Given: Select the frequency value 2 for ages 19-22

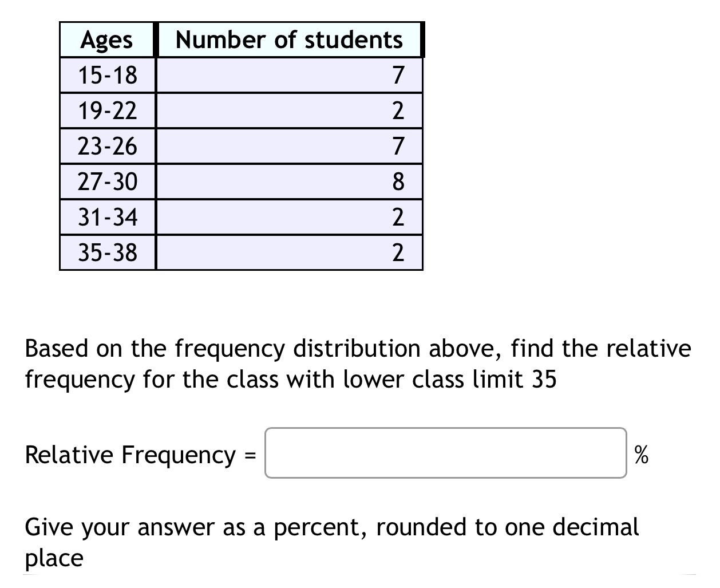Looking at the screenshot, I should point(398,110).
